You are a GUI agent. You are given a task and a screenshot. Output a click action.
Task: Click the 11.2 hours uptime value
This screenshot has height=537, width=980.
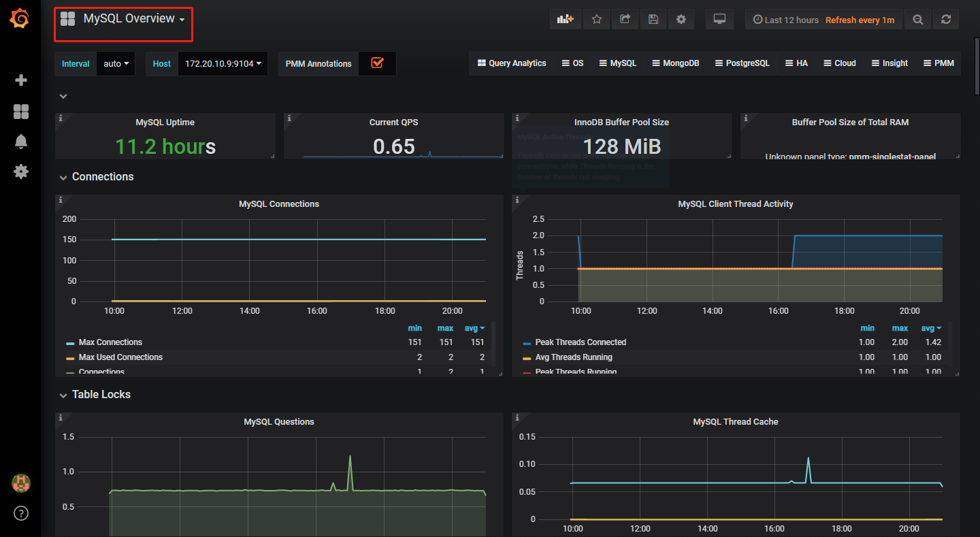(165, 146)
